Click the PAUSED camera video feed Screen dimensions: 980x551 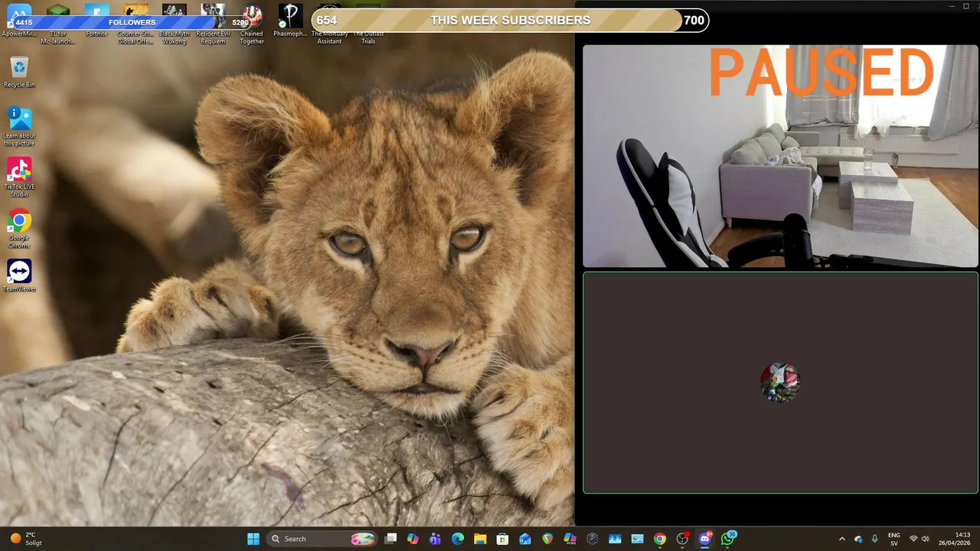pos(780,156)
